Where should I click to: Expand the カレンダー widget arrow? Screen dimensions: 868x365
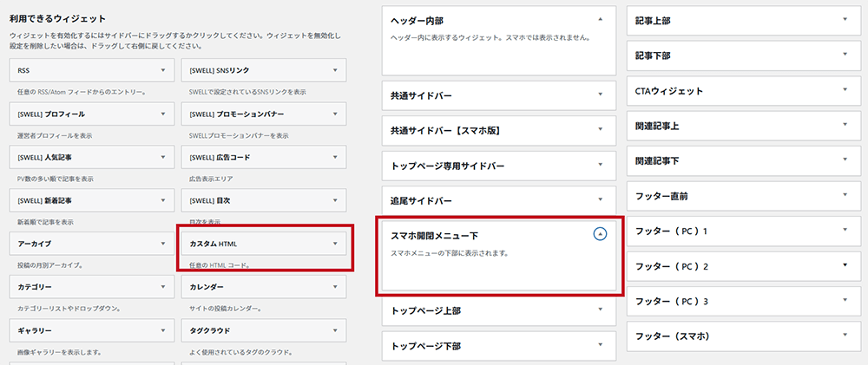[x=335, y=287]
